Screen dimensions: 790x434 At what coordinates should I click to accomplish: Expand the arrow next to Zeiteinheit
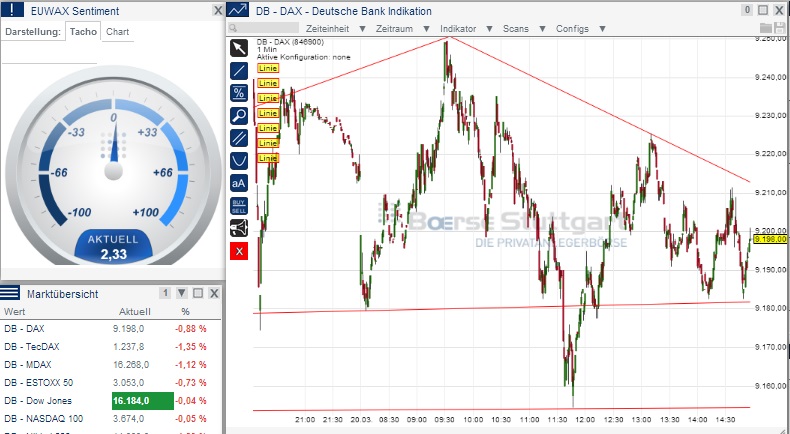[362, 29]
